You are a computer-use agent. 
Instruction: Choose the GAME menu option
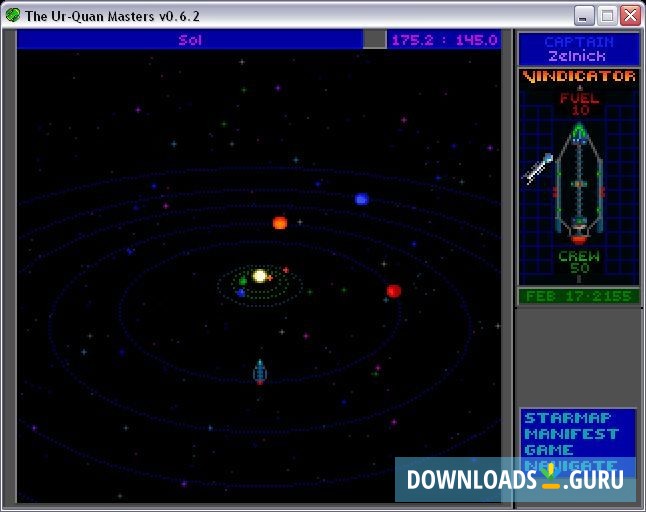[548, 450]
